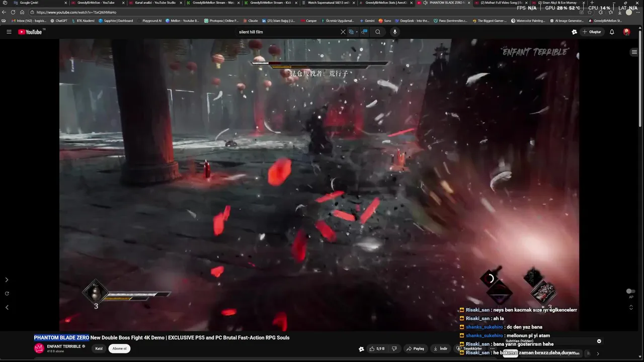Click in the search field 'silent hill film'
The height and width of the screenshot is (362, 644).
click(287, 32)
